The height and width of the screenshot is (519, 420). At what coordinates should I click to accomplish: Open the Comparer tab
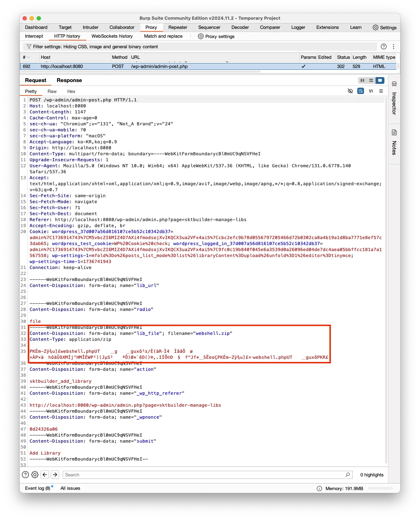pos(270,27)
